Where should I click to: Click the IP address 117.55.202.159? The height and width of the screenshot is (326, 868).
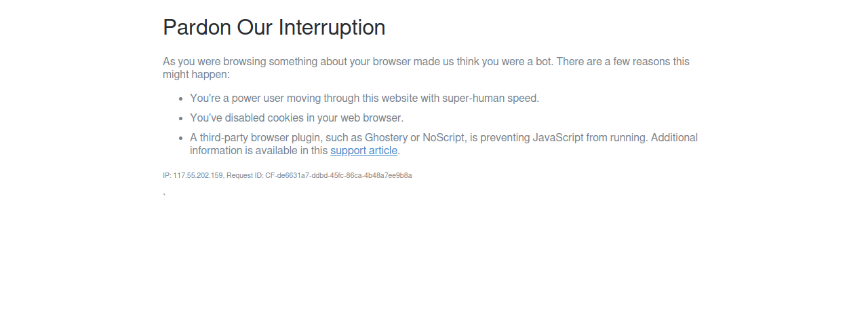tap(198, 176)
